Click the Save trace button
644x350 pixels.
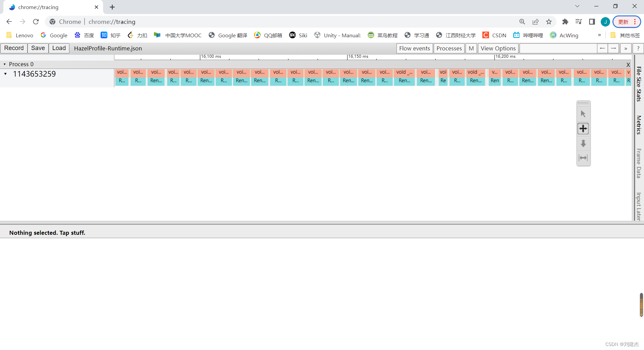pyautogui.click(x=38, y=48)
